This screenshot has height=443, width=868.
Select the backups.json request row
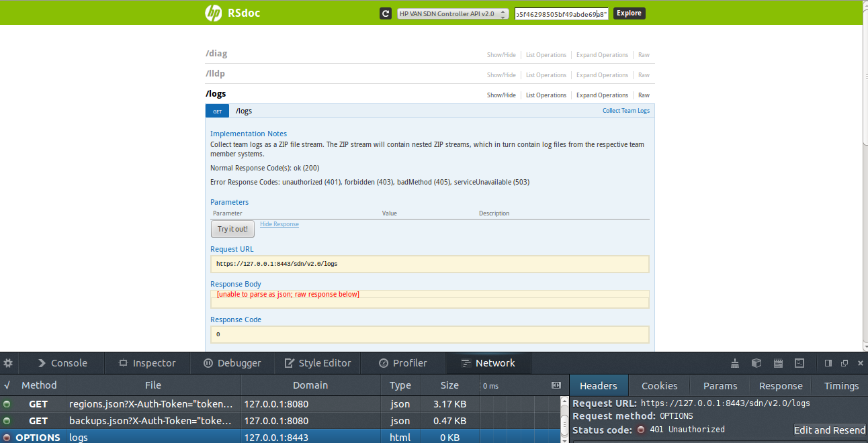pyautogui.click(x=280, y=421)
